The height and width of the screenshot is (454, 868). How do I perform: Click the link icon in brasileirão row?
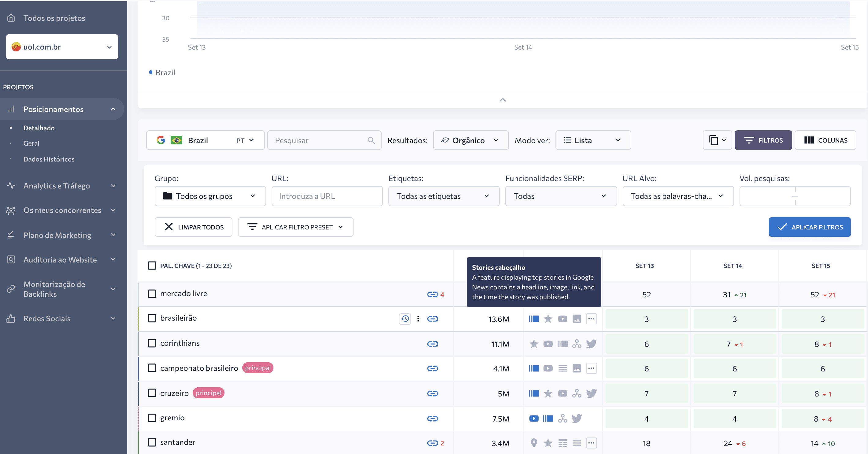[432, 318]
